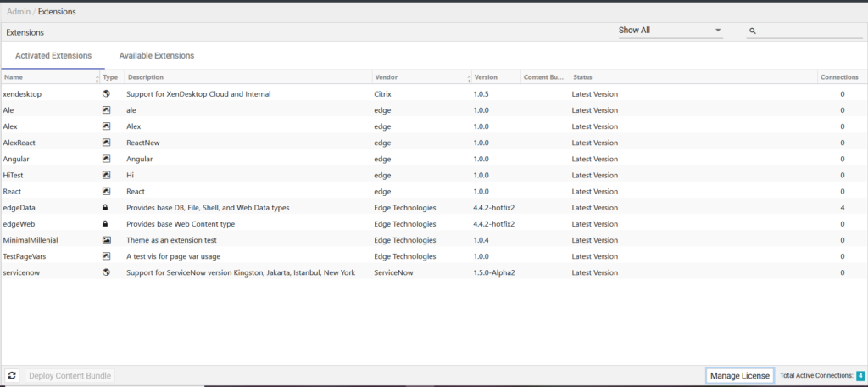Click the lock icon for edgeData
The height and width of the screenshot is (387, 868).
[x=106, y=207]
